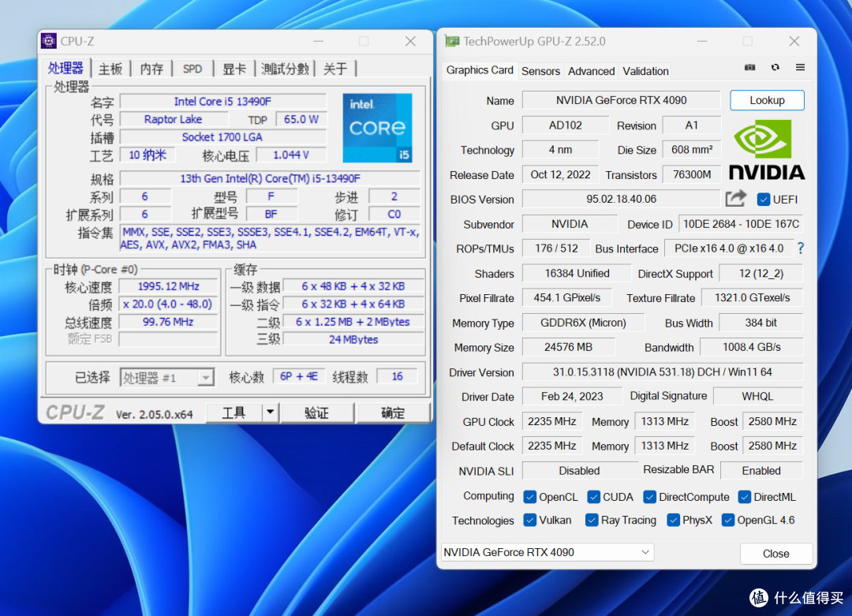The image size is (852, 616).
Task: Click the GPU-Z Close button
Action: click(775, 554)
